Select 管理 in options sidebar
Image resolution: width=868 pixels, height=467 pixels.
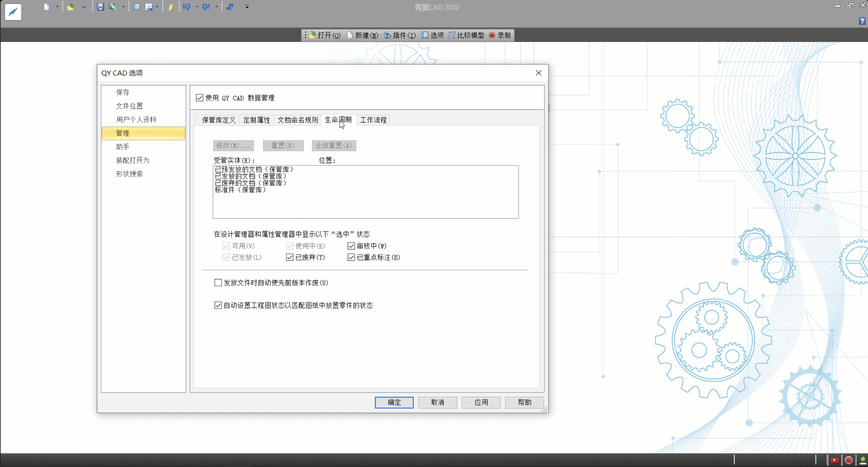click(144, 133)
